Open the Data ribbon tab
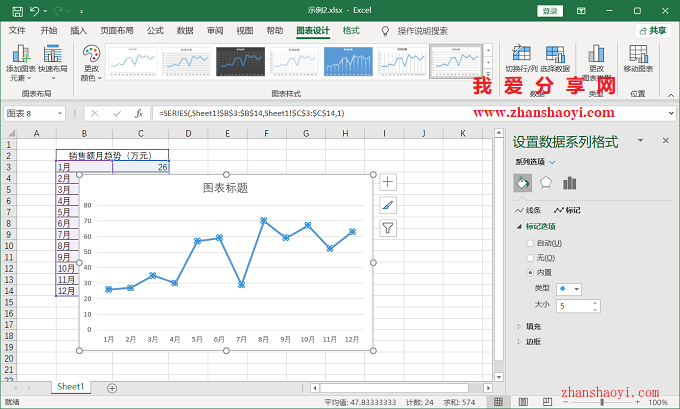 (185, 31)
